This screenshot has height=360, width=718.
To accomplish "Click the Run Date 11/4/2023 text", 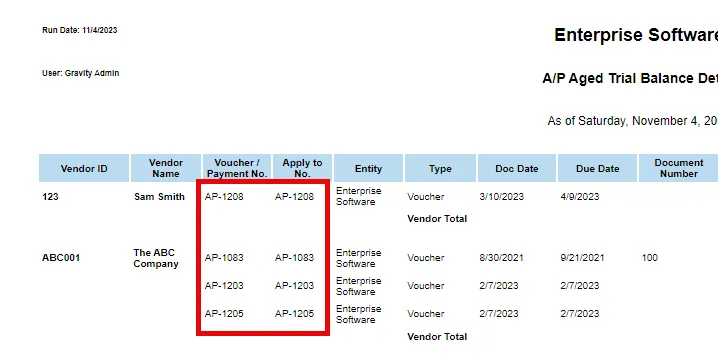I will 80,30.
